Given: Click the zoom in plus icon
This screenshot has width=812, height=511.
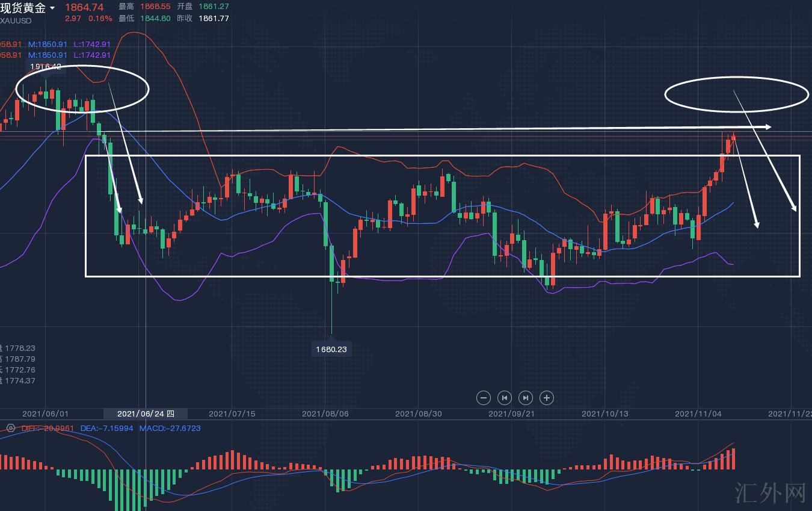Looking at the screenshot, I should 547,398.
